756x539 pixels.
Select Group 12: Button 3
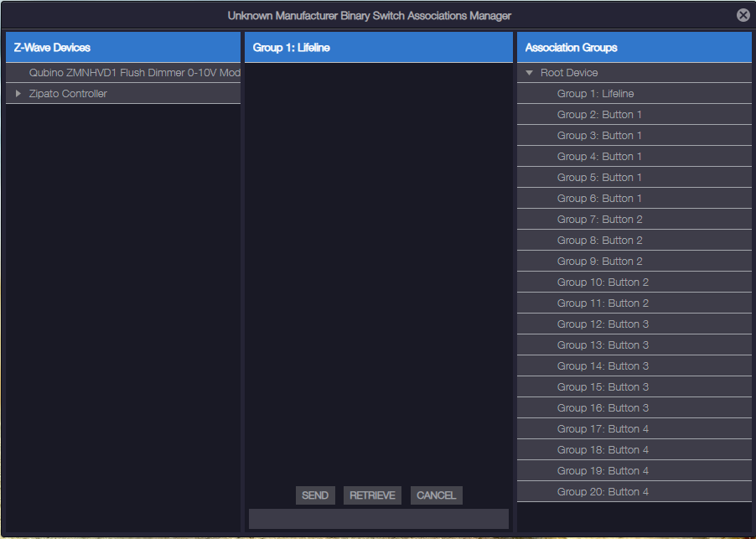(x=603, y=324)
